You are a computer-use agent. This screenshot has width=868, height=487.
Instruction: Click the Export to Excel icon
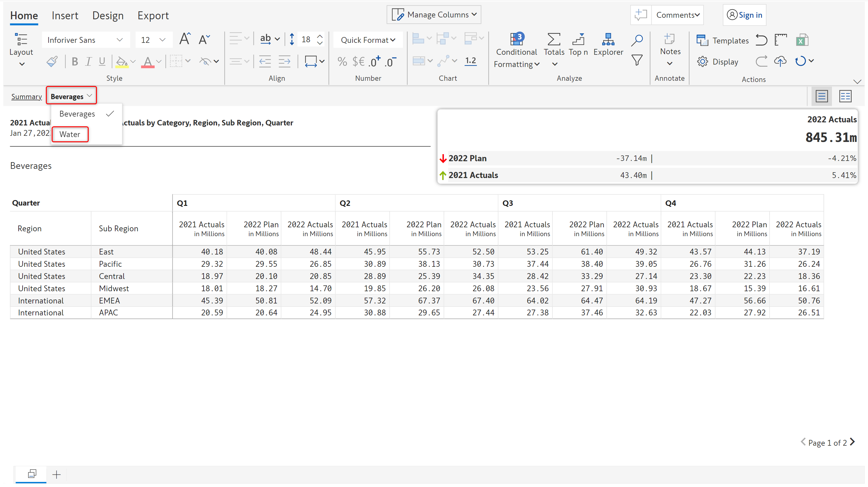pos(802,40)
